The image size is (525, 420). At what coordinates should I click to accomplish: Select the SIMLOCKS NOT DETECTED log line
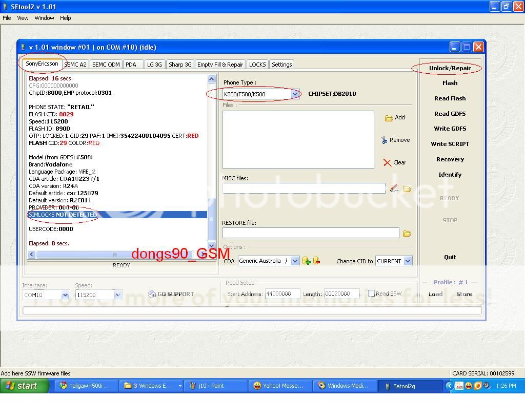click(x=117, y=215)
